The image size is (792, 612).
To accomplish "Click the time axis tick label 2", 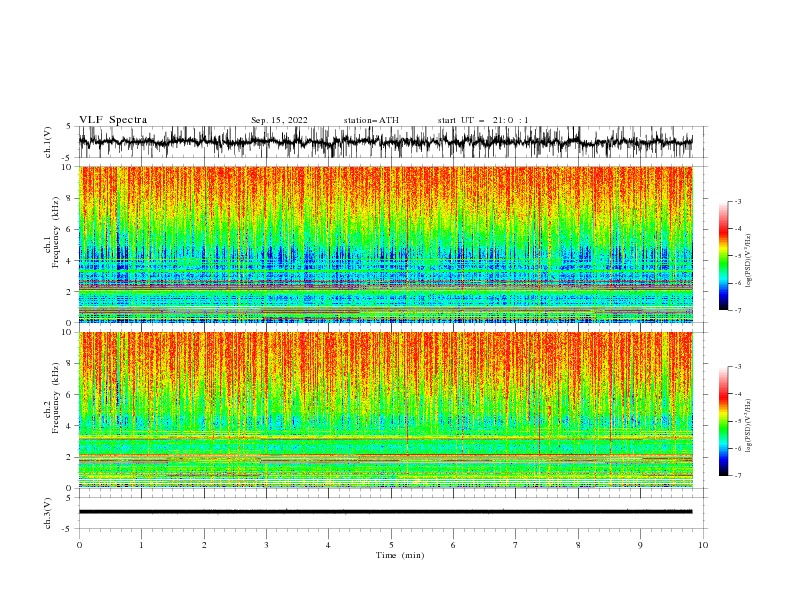I will click(x=204, y=545).
